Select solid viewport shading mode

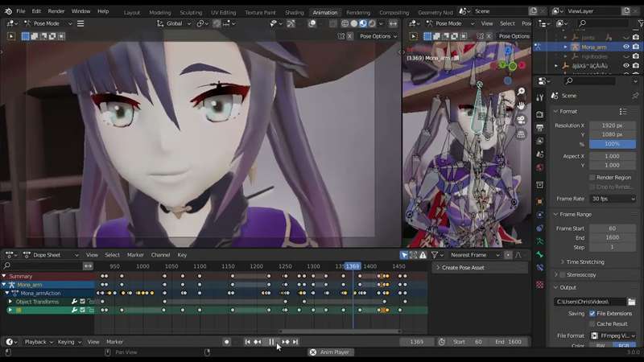[x=354, y=23]
